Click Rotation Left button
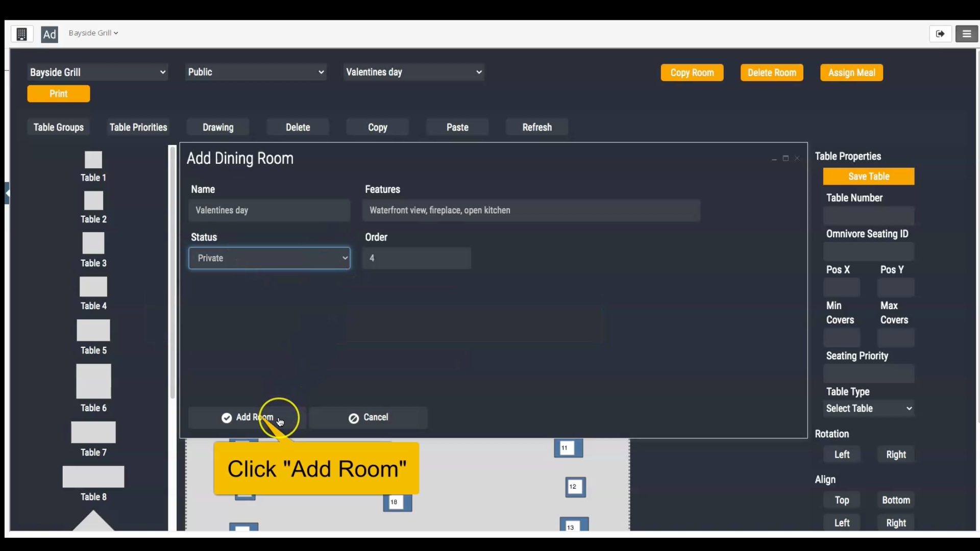Screen dimensions: 980x551 pyautogui.click(x=842, y=455)
